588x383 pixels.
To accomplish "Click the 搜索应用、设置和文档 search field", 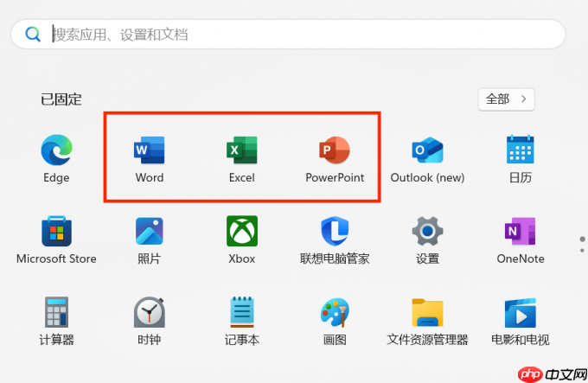I will (288, 35).
